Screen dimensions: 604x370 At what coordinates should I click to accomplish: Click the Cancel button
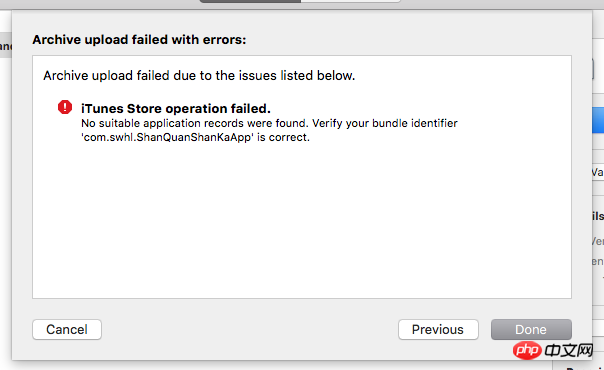point(67,330)
